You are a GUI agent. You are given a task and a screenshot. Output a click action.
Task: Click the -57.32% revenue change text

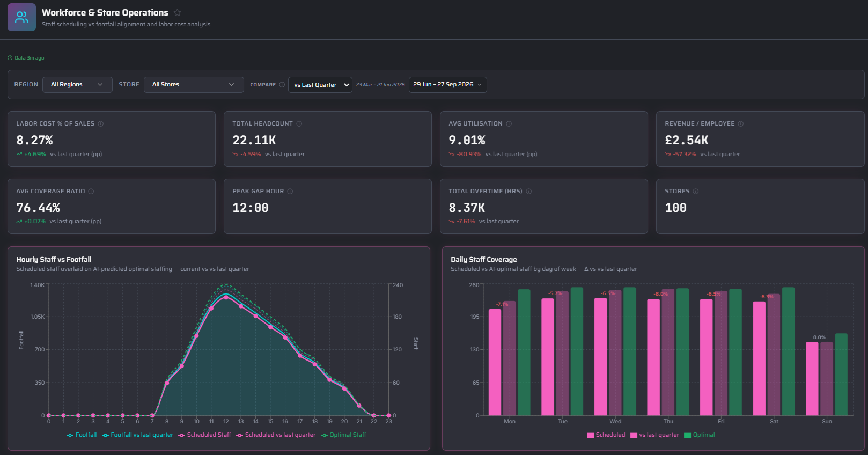coord(685,155)
